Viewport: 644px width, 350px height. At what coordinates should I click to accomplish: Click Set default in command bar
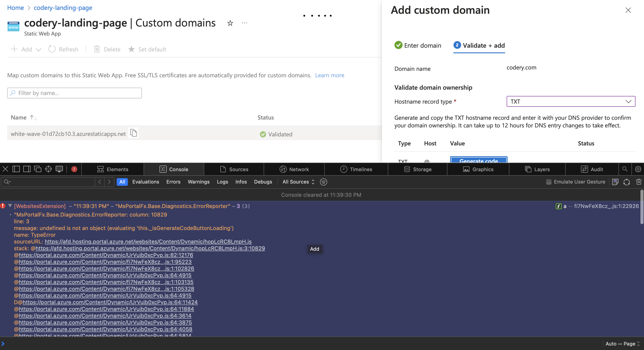[147, 49]
